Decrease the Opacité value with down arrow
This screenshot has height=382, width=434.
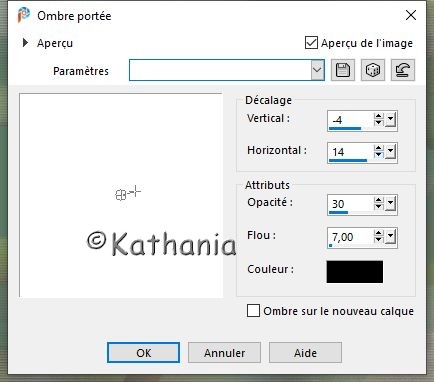pyautogui.click(x=378, y=206)
